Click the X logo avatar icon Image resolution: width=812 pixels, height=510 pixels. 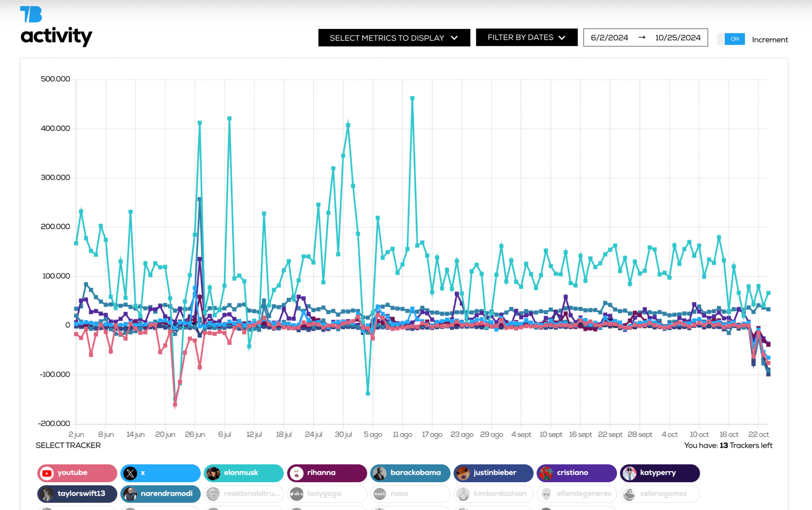tap(130, 473)
